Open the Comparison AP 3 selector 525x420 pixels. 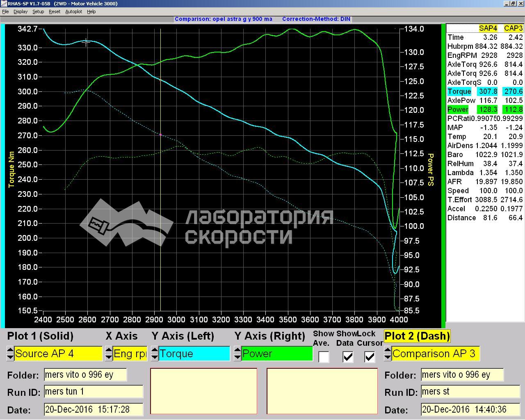pyautogui.click(x=436, y=354)
